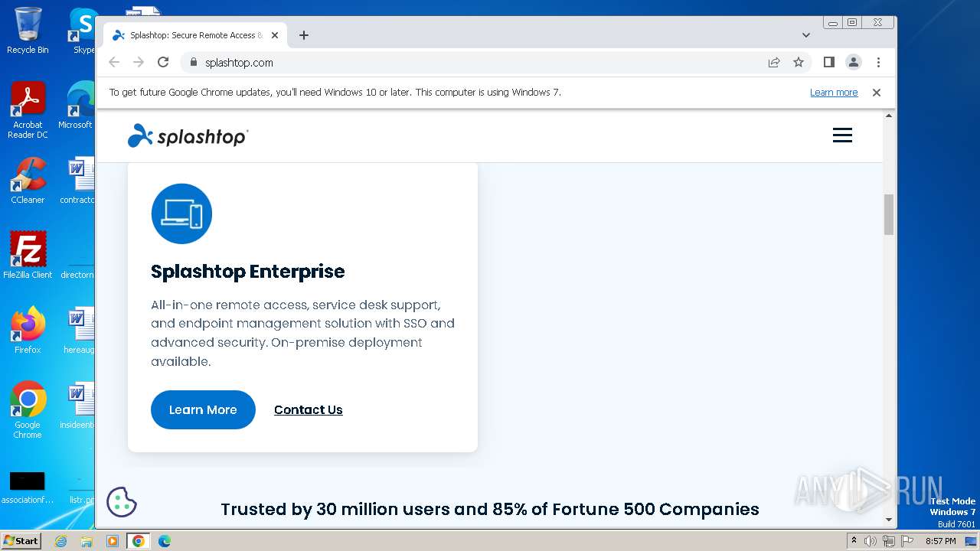This screenshot has height=551, width=980.
Task: View site lock information
Action: point(193,63)
